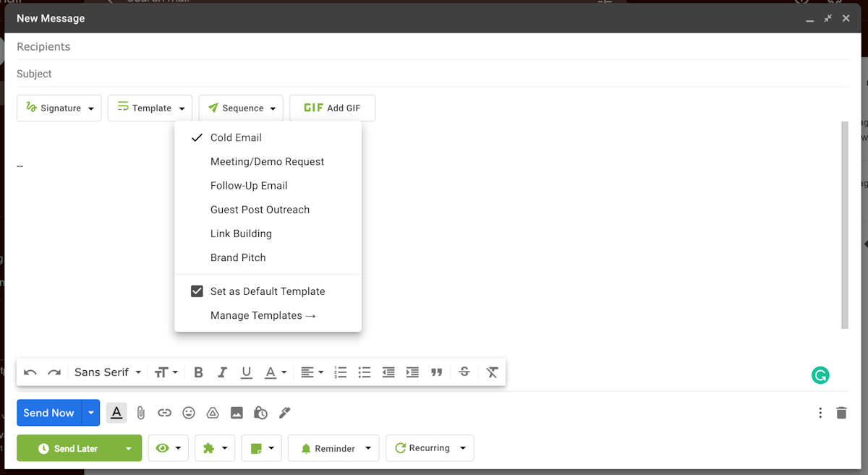The height and width of the screenshot is (475, 868).
Task: Select the Follow-Up Email template
Action: (x=249, y=186)
